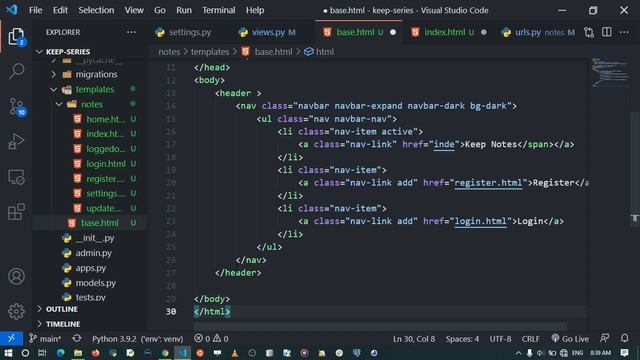Open the View menu
This screenshot has height=360, width=640.
134,10
